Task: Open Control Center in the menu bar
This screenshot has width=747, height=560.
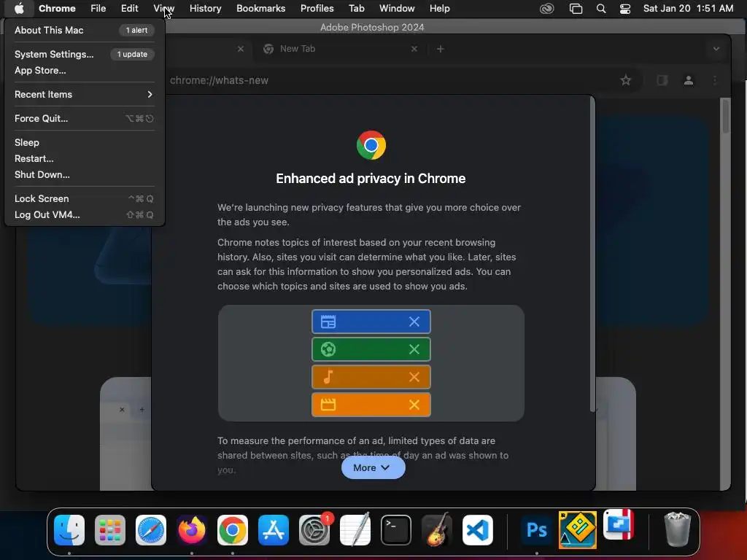Action: pos(625,8)
